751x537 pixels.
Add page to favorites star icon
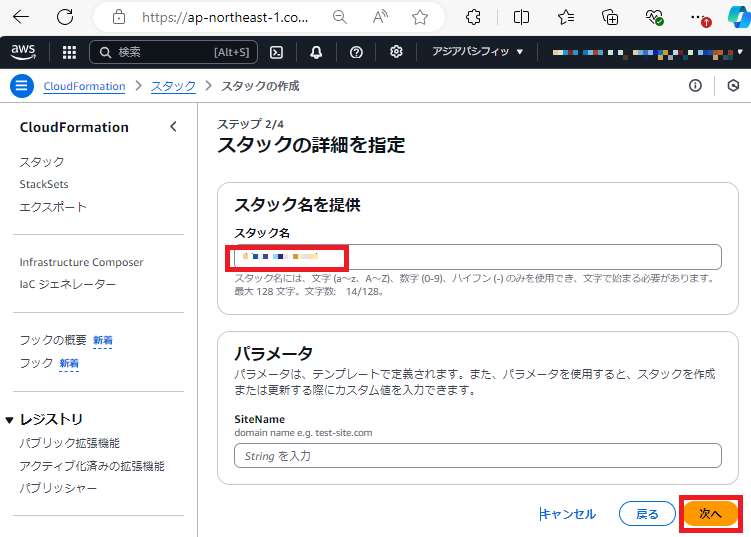click(420, 18)
